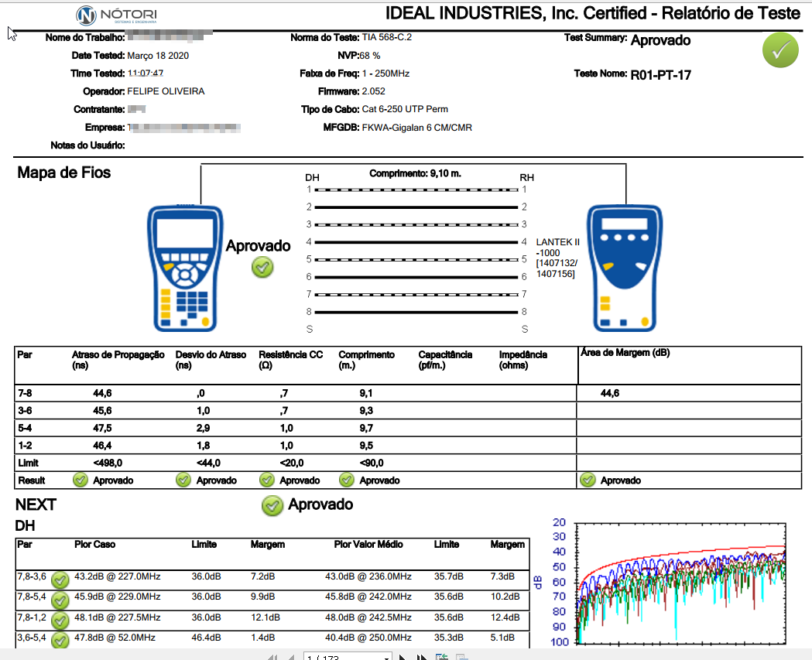
Task: Click the large green Test Summary checkmark
Action: point(780,50)
